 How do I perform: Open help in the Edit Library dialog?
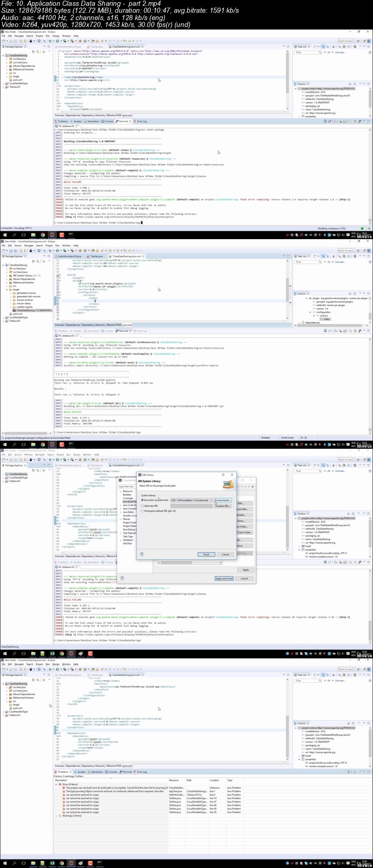pos(142,554)
